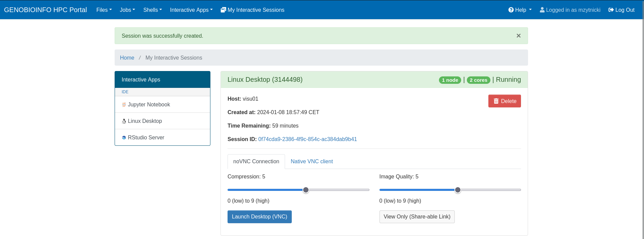The width and height of the screenshot is (644, 239).
Task: Switch to the Native VNC client tab
Action: coord(312,162)
